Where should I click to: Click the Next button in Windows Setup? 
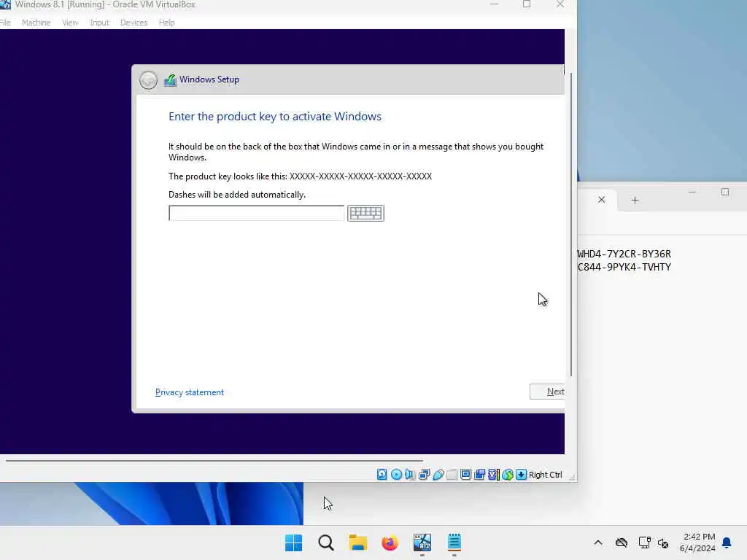[547, 392]
